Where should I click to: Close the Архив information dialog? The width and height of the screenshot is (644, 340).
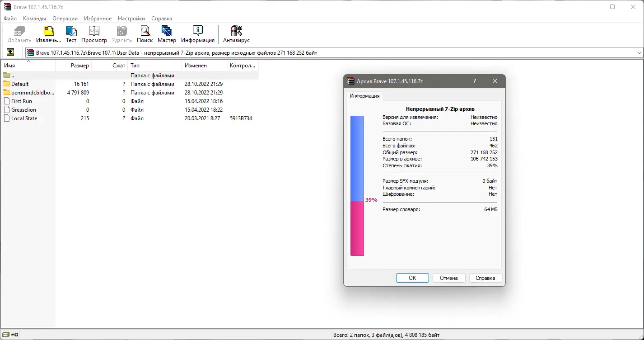click(495, 81)
